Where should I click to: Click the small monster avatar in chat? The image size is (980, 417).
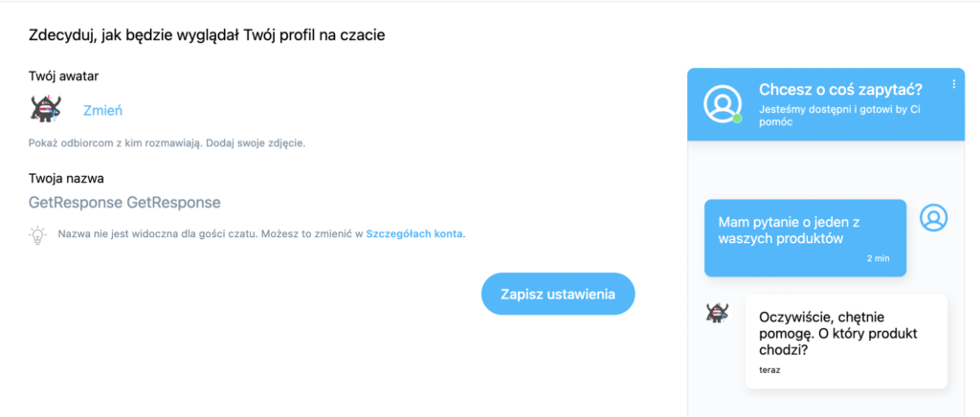717,312
